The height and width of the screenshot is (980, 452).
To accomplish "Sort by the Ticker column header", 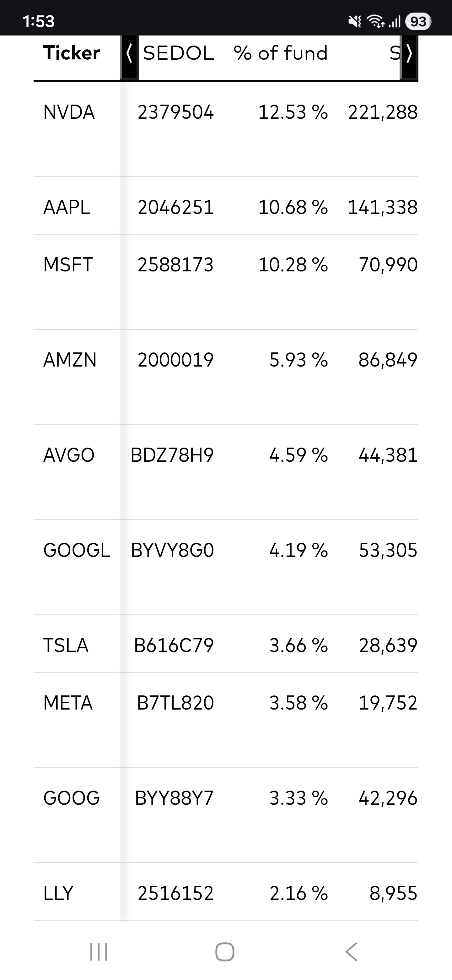I will point(72,52).
